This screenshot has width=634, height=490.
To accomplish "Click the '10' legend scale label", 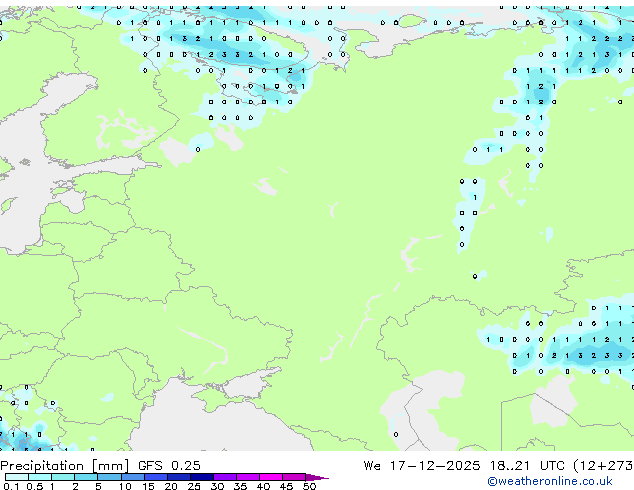I will coord(125,486).
